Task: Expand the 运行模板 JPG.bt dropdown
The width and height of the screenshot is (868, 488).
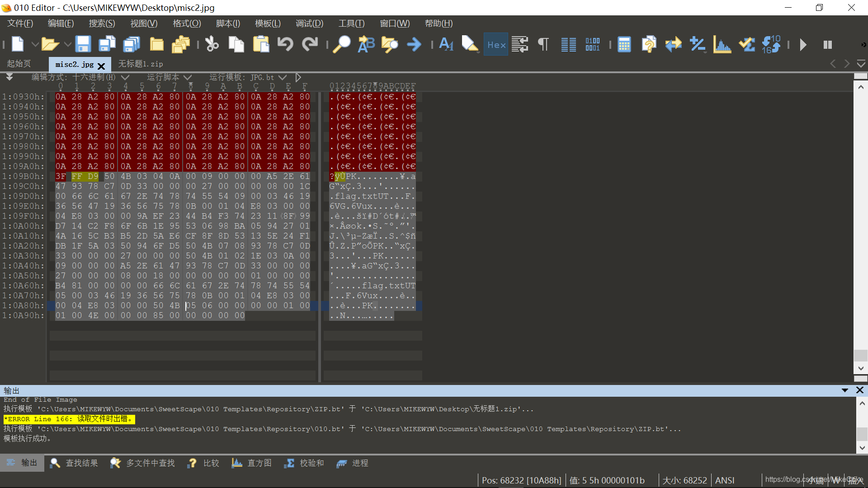Action: click(x=283, y=77)
